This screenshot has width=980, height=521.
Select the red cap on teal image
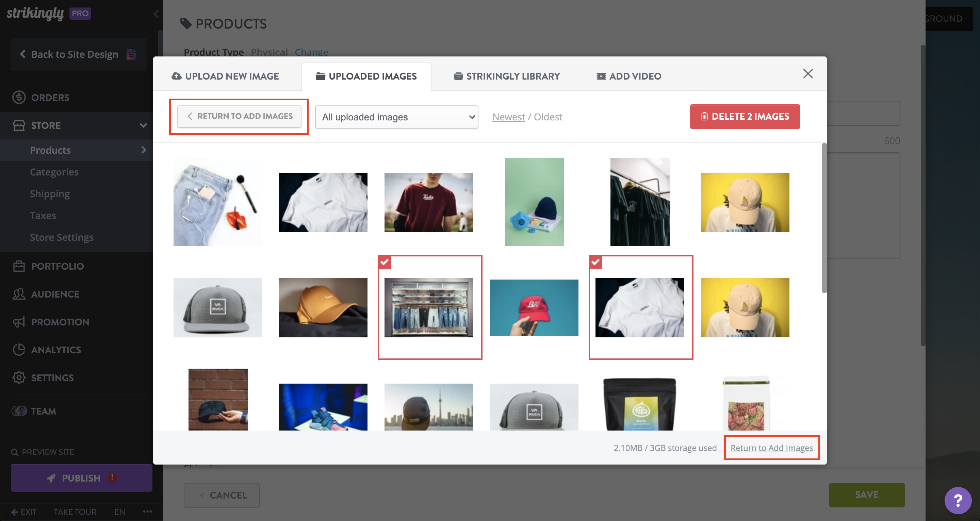coord(534,308)
